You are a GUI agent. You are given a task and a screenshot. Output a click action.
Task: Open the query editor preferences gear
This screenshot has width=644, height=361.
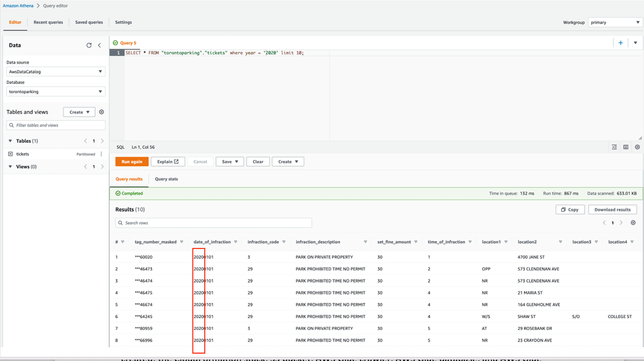(x=637, y=147)
